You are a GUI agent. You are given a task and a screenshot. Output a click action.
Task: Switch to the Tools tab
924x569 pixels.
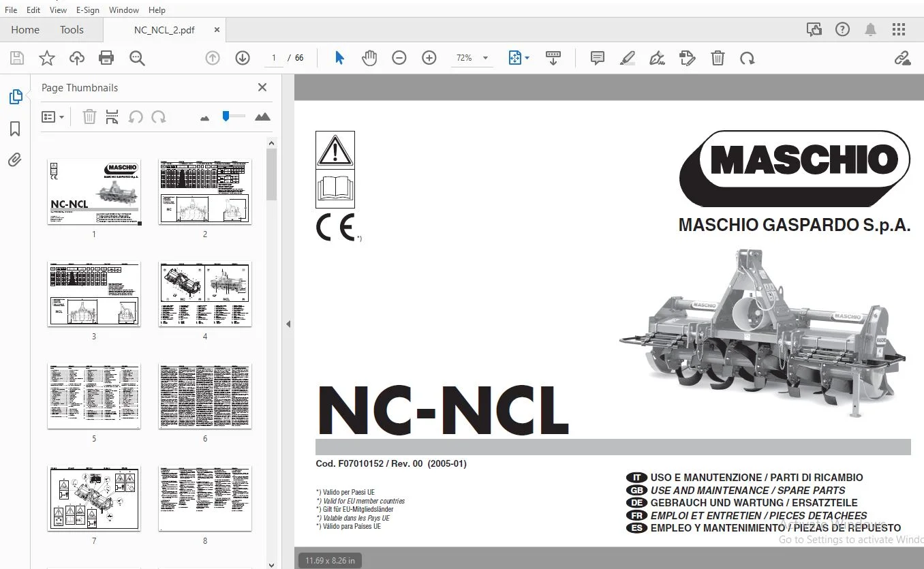pos(72,30)
